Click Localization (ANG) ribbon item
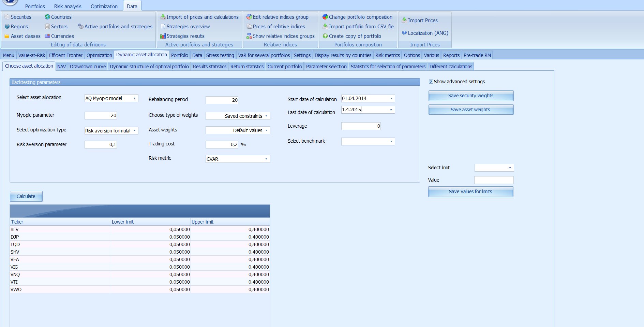This screenshot has width=644, height=327. point(425,33)
